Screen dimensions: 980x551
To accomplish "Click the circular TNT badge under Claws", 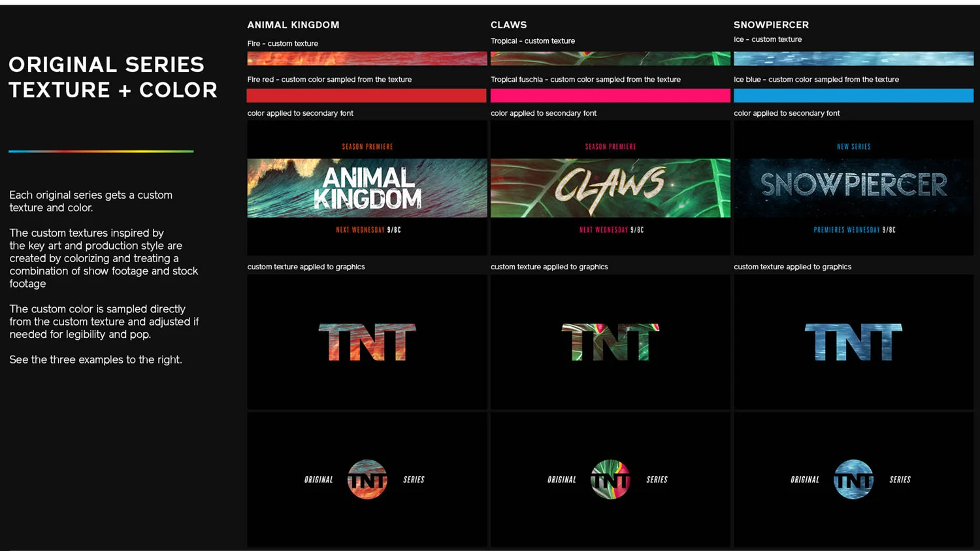I will point(610,479).
